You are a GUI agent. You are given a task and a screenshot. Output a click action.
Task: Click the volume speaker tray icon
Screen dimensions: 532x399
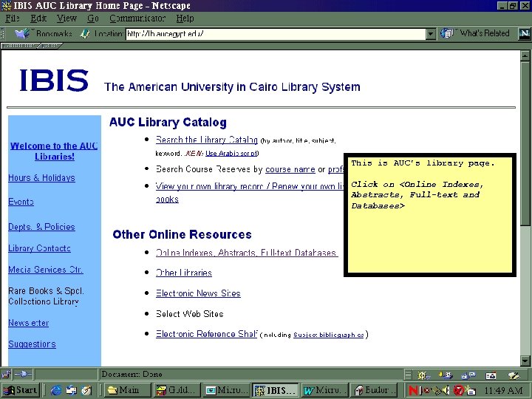click(446, 390)
